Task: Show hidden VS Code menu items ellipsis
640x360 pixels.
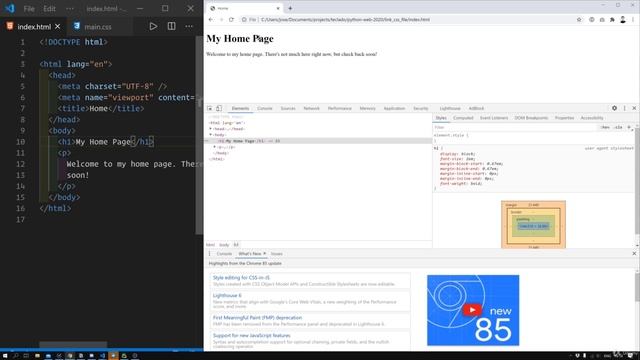Action: click(70, 9)
